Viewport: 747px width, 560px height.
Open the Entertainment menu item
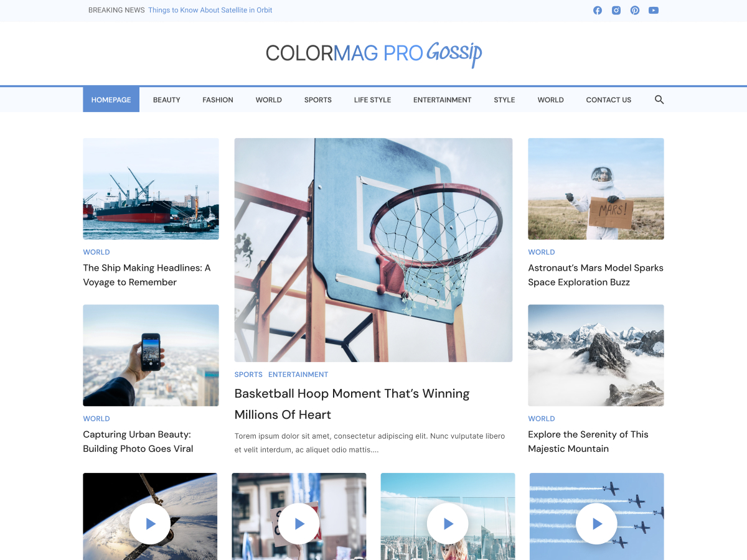[443, 100]
